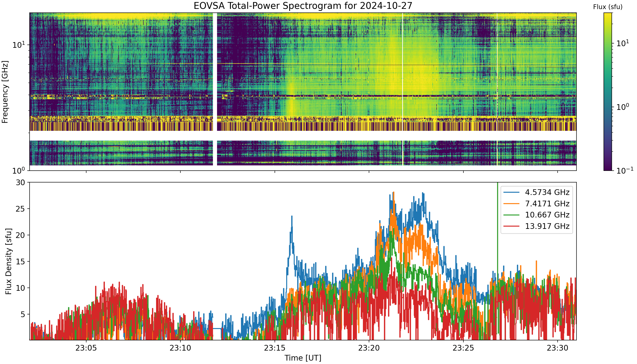Click the '30' flux density tick label
The width and height of the screenshot is (637, 364).
(20, 182)
